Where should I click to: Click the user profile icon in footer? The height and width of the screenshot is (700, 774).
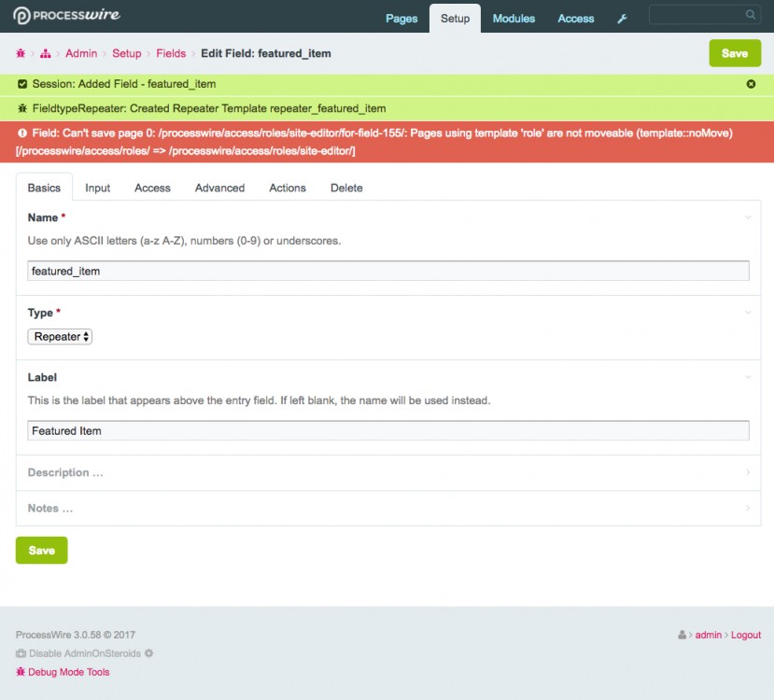[683, 635]
